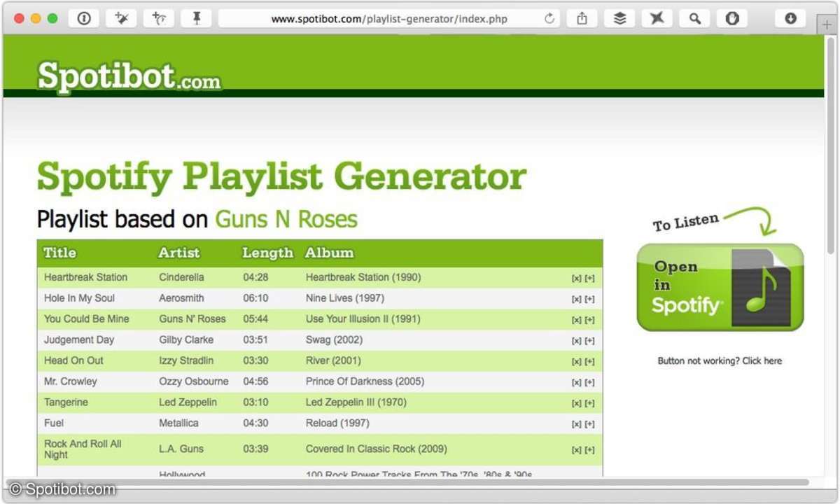
Task: Remove Head On Out with [x]
Action: (x=576, y=362)
